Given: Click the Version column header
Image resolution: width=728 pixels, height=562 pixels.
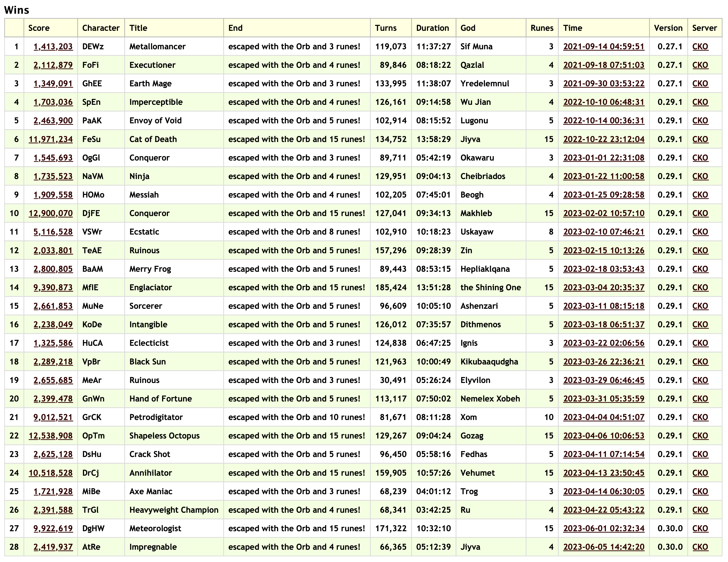Looking at the screenshot, I should 668,28.
